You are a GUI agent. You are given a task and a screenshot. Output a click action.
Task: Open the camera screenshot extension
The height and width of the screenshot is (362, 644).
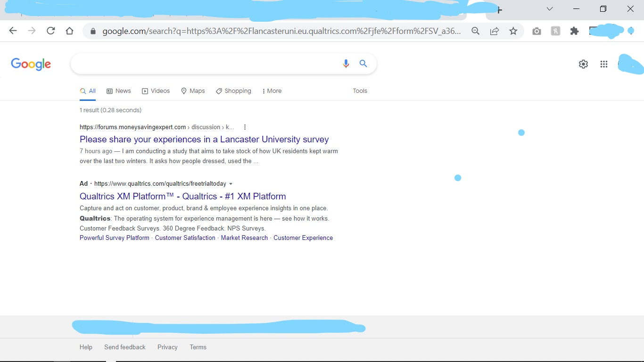tap(537, 31)
